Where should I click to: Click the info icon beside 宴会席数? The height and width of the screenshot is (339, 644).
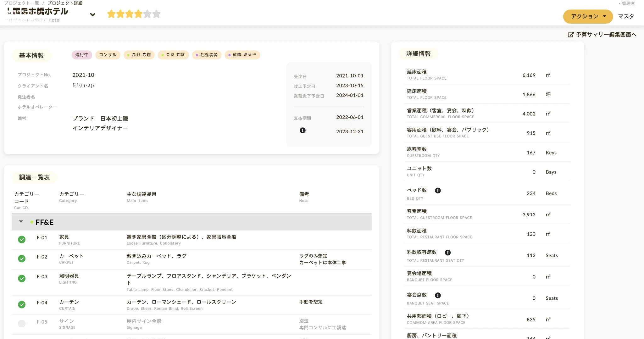coord(438,295)
